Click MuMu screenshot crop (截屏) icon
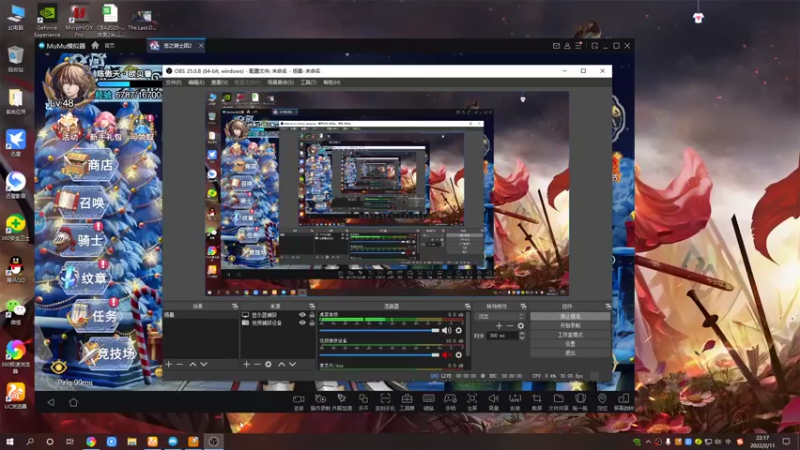The height and width of the screenshot is (450, 800). (537, 398)
